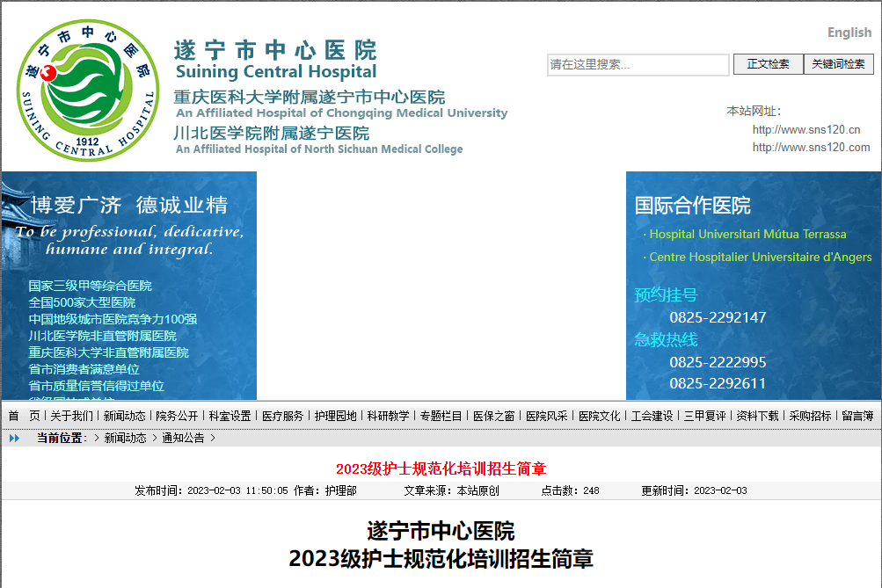Click 川北医学院非直管附属医院 text
Viewport: 882px width, 588px height.
pyautogui.click(x=103, y=336)
